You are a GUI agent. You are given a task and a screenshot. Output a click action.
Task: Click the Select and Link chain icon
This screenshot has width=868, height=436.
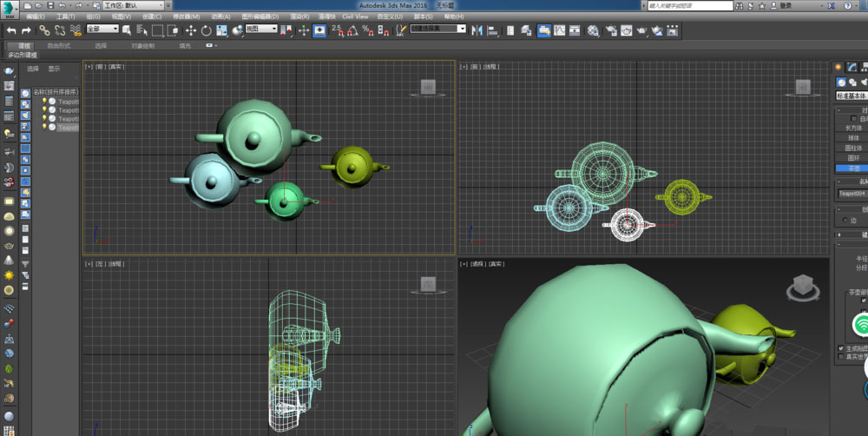pos(45,30)
